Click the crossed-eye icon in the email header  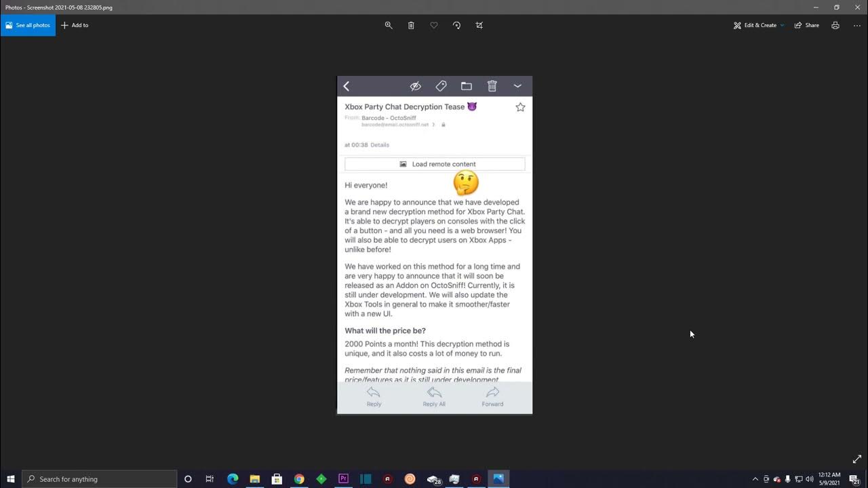(x=416, y=86)
